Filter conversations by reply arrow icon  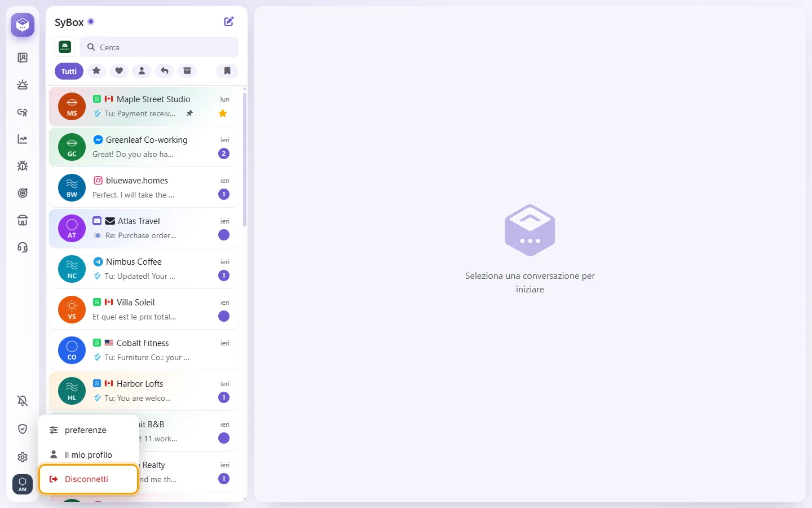[164, 71]
